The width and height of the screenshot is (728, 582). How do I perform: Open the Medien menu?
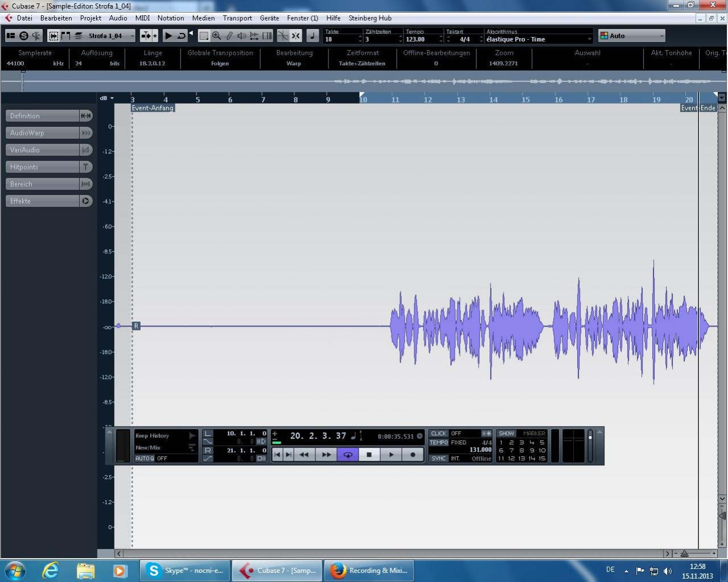[203, 18]
